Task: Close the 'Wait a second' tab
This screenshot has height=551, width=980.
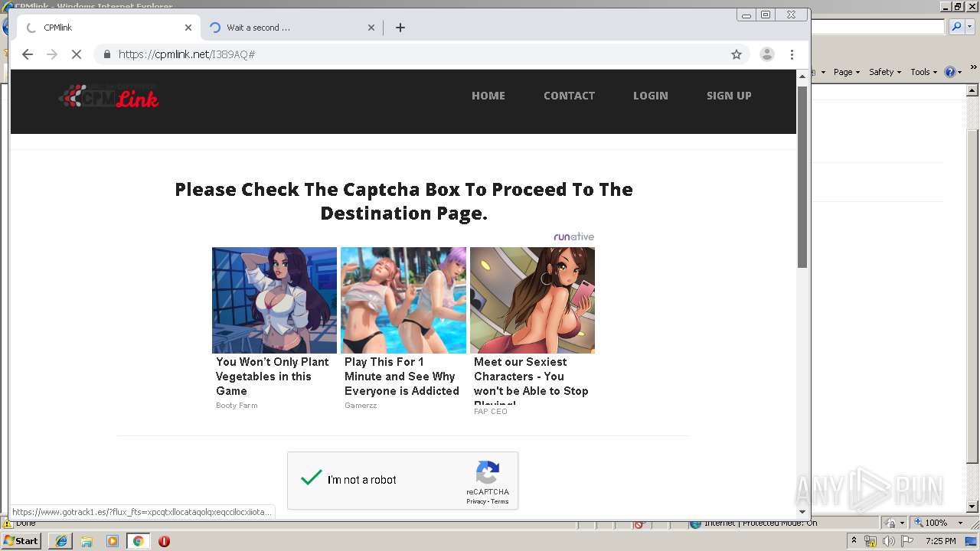Action: pyautogui.click(x=371, y=28)
